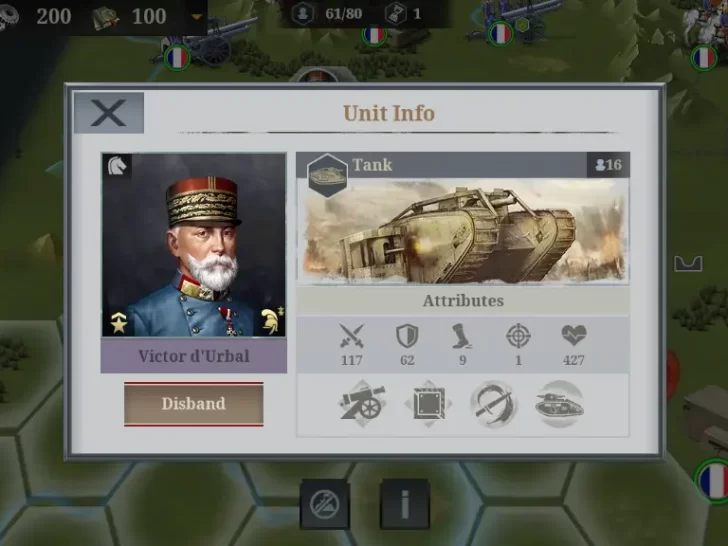Click the heart health attribute icon
The height and width of the screenshot is (546, 728).
pos(574,335)
